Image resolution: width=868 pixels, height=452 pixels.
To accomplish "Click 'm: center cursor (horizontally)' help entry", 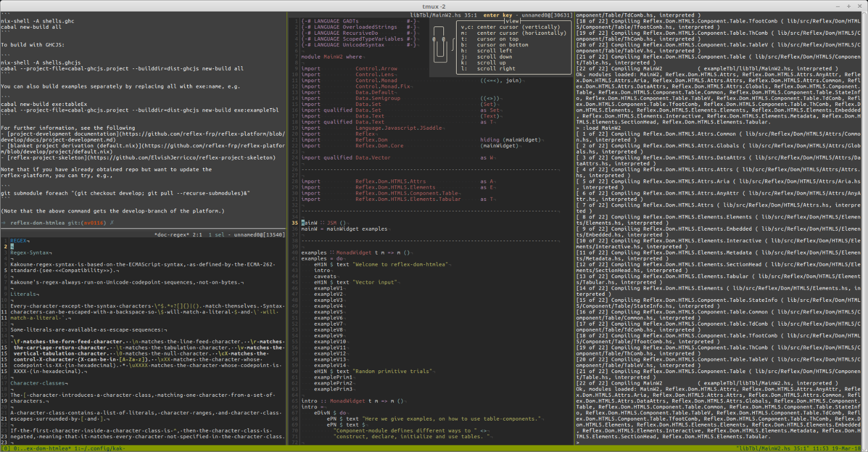I will 514,33.
